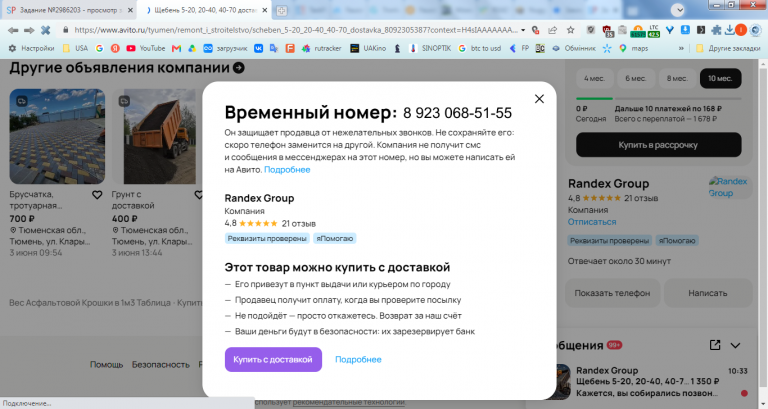Click the browser back arrow
Image resolution: width=768 pixels, height=409 pixels.
pyautogui.click(x=13, y=30)
